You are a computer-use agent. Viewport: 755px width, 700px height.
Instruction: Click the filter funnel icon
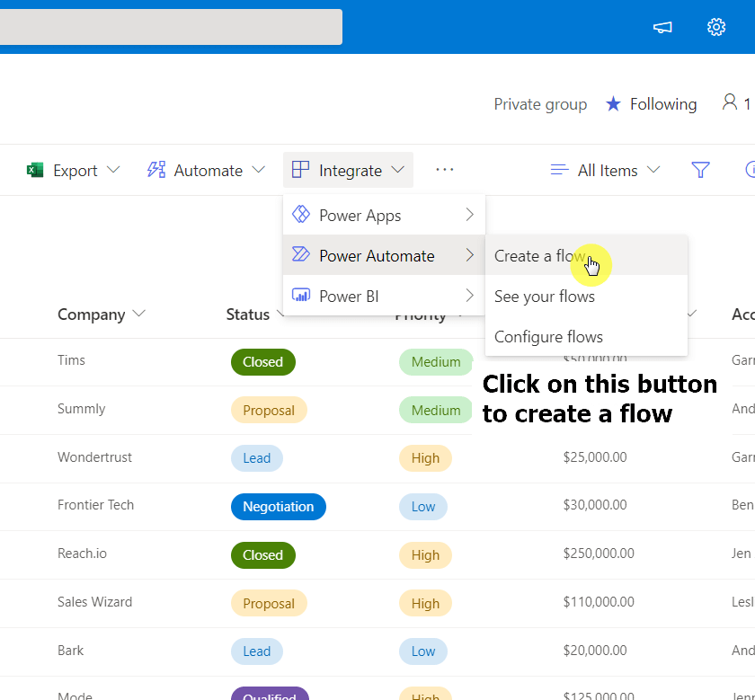coord(700,170)
